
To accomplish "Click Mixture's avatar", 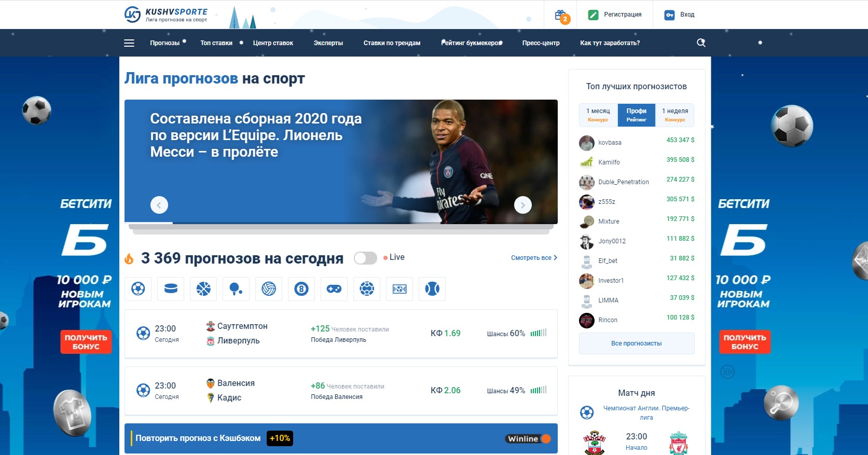I will pos(587,222).
